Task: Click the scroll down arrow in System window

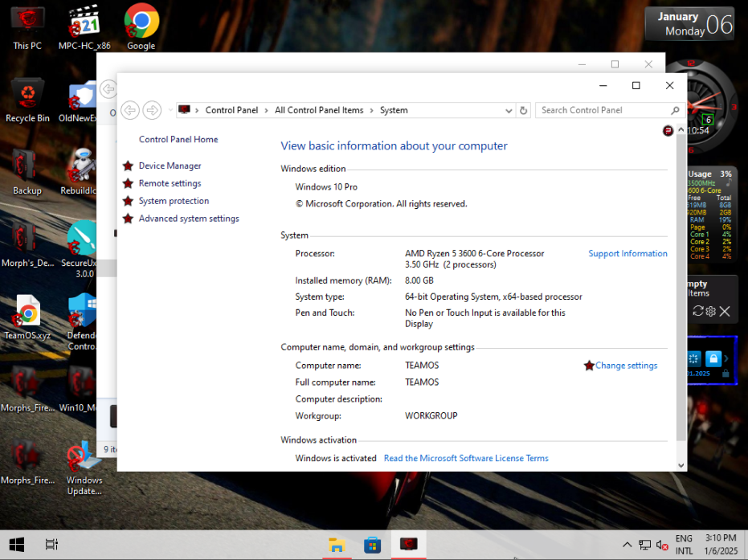Action: pyautogui.click(x=681, y=465)
